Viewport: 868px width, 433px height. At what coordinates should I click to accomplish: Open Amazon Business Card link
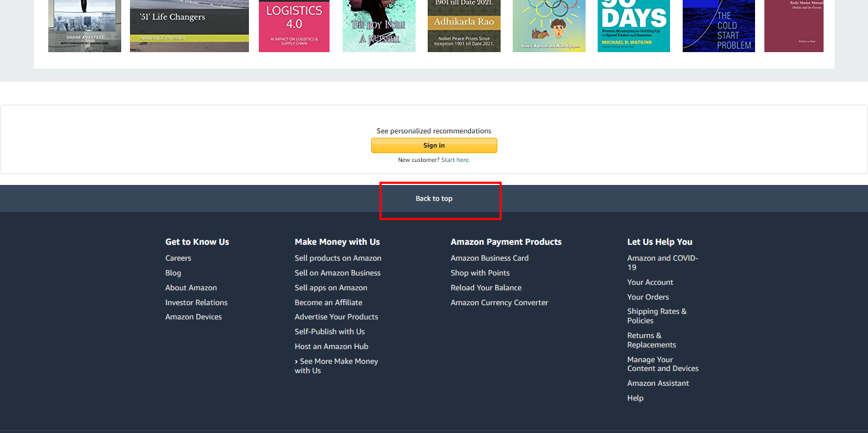pos(490,258)
